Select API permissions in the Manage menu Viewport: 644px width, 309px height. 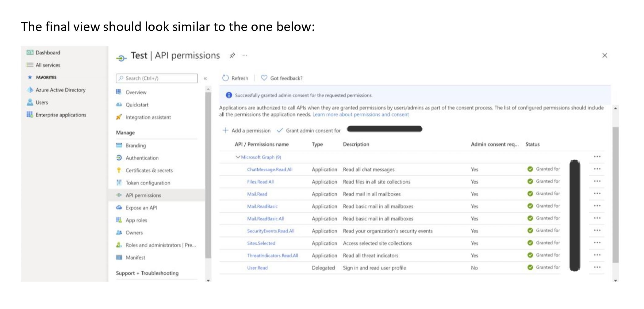click(x=143, y=195)
